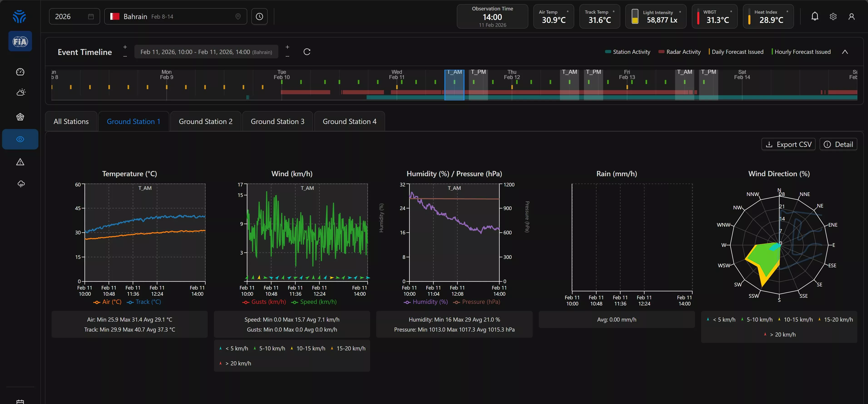Open the FIA organization badge
Viewport: 868px width, 404px height.
[x=20, y=41]
